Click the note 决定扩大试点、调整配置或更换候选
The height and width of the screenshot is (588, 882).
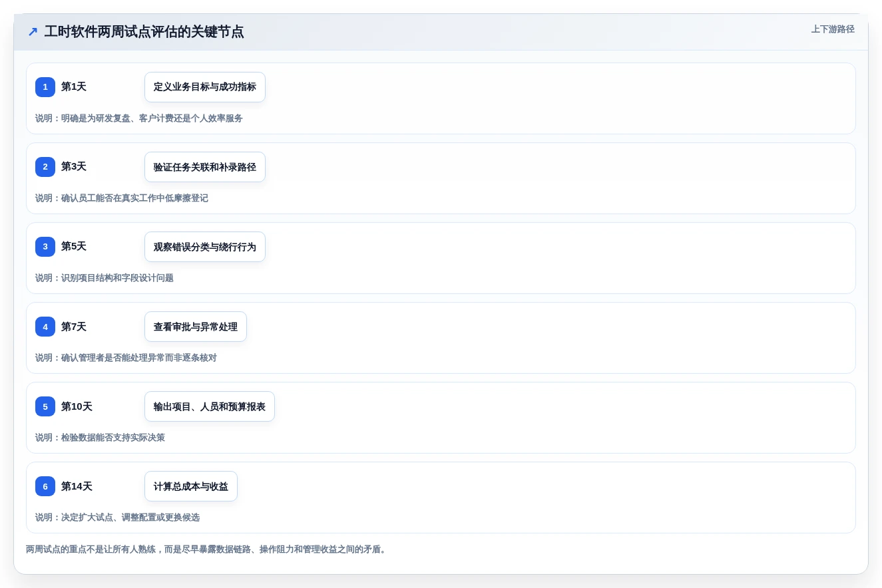point(117,517)
